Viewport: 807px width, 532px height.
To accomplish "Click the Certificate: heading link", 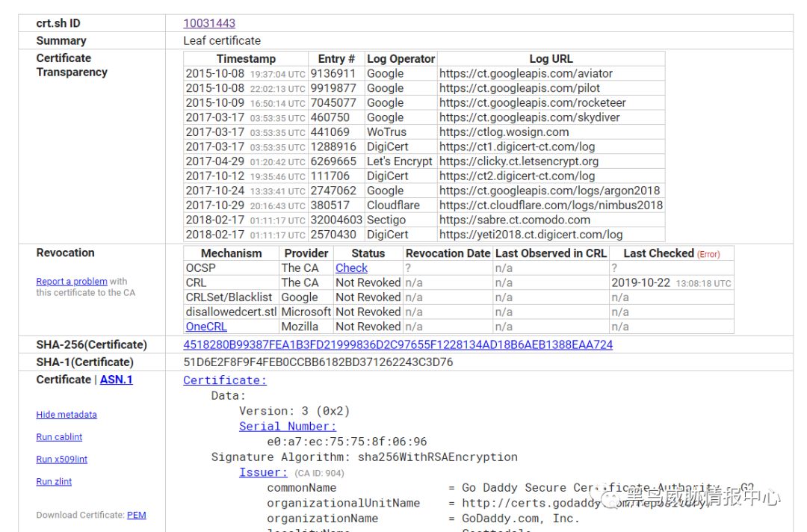I will click(x=225, y=380).
